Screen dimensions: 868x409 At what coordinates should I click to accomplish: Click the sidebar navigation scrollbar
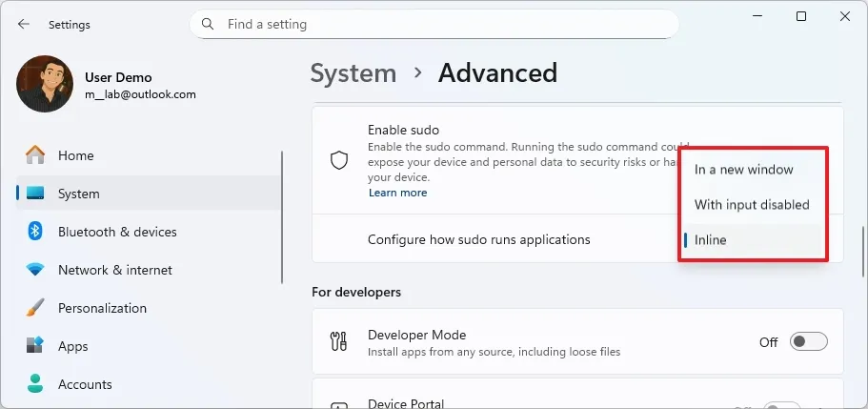[x=282, y=217]
